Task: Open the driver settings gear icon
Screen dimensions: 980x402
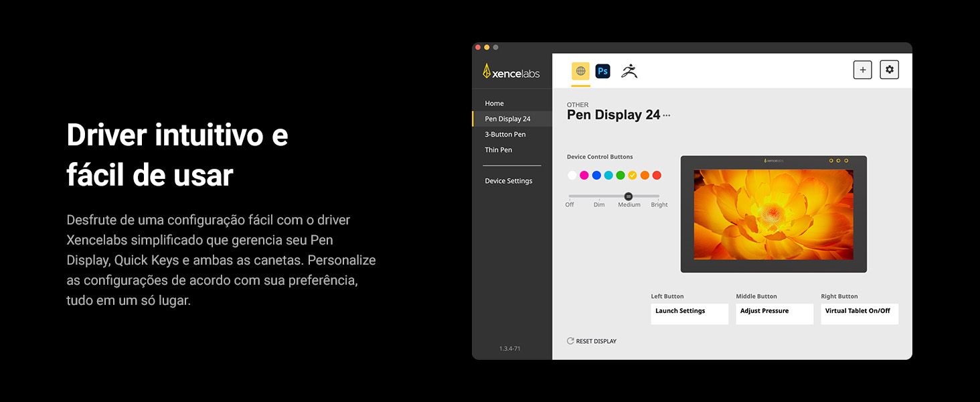Action: (889, 69)
